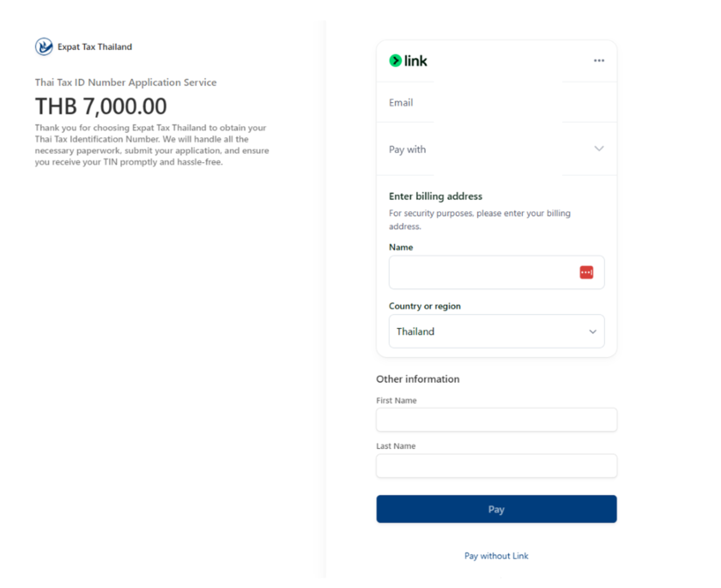Image resolution: width=721 pixels, height=588 pixels.
Task: Click the Last Name input field
Action: coord(496,465)
